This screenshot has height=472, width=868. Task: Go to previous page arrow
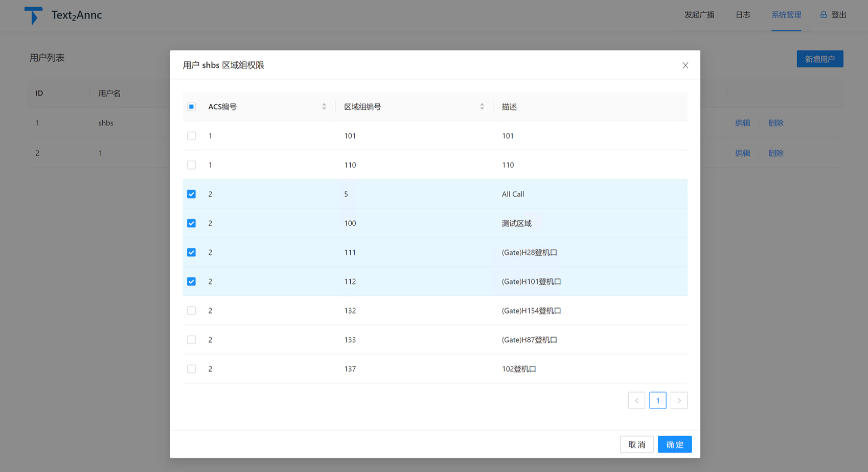[x=636, y=400]
